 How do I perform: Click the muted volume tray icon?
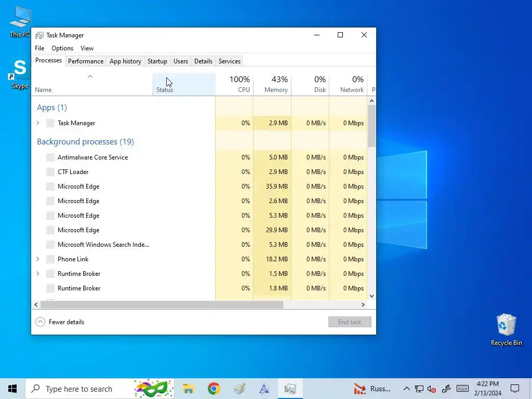coord(432,389)
